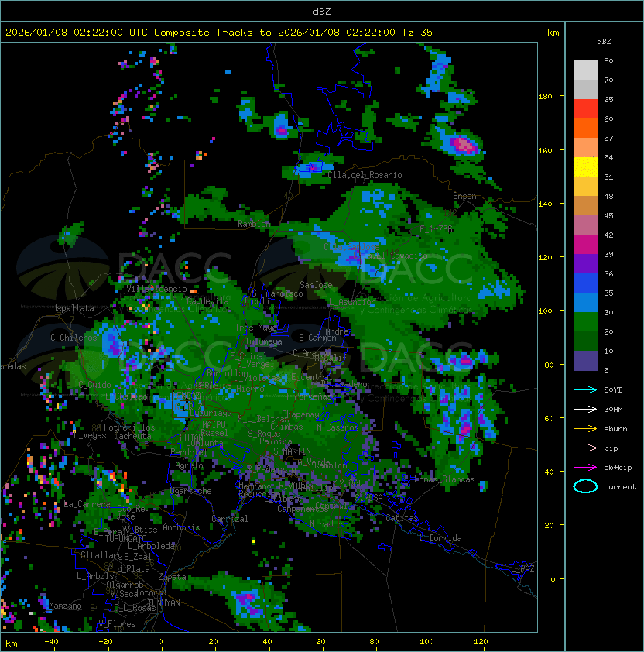Click the magenta swatch below 42 dBZ

point(585,245)
